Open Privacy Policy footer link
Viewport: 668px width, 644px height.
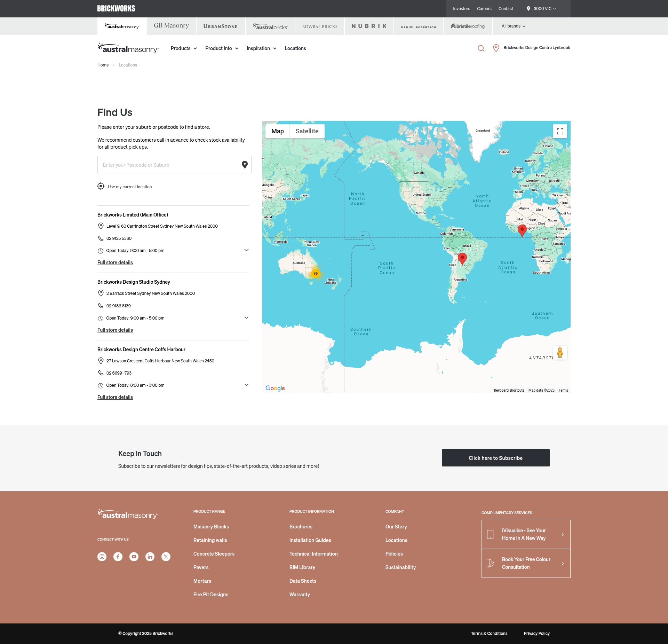[536, 634]
